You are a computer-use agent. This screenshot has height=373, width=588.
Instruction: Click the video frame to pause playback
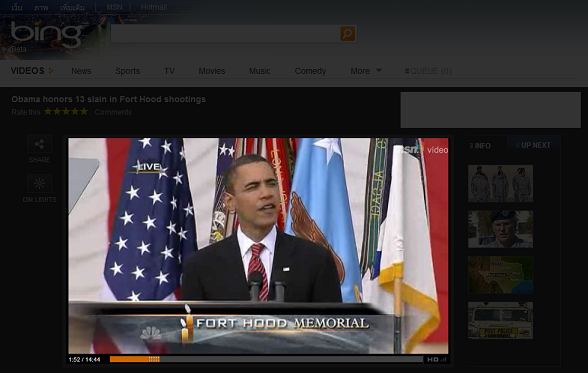tap(258, 246)
